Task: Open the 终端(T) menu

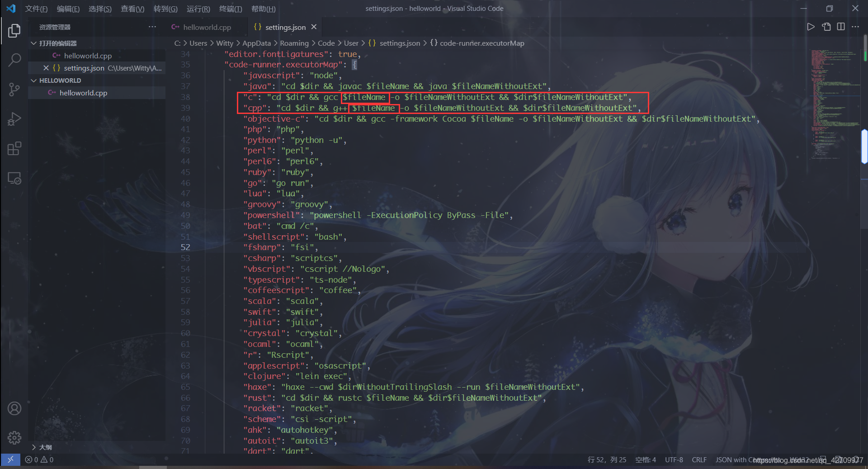Action: (231, 9)
